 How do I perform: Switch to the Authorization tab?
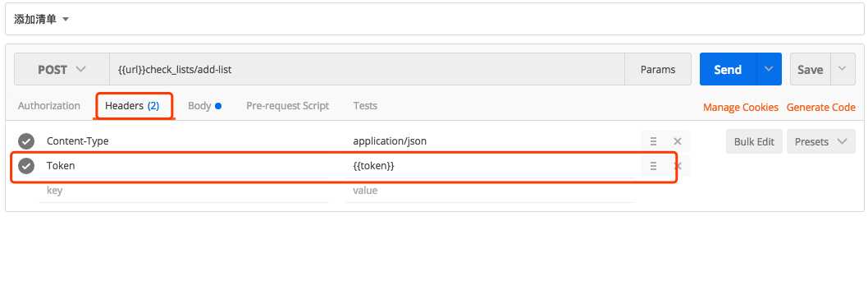[x=48, y=105]
